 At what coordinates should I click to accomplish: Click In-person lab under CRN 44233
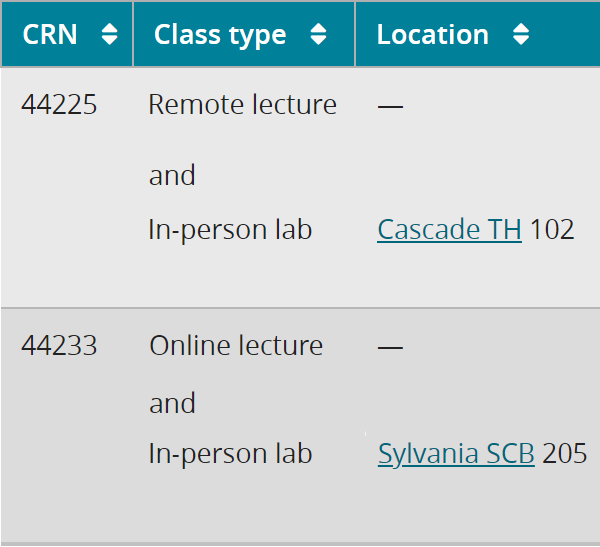[x=230, y=454]
